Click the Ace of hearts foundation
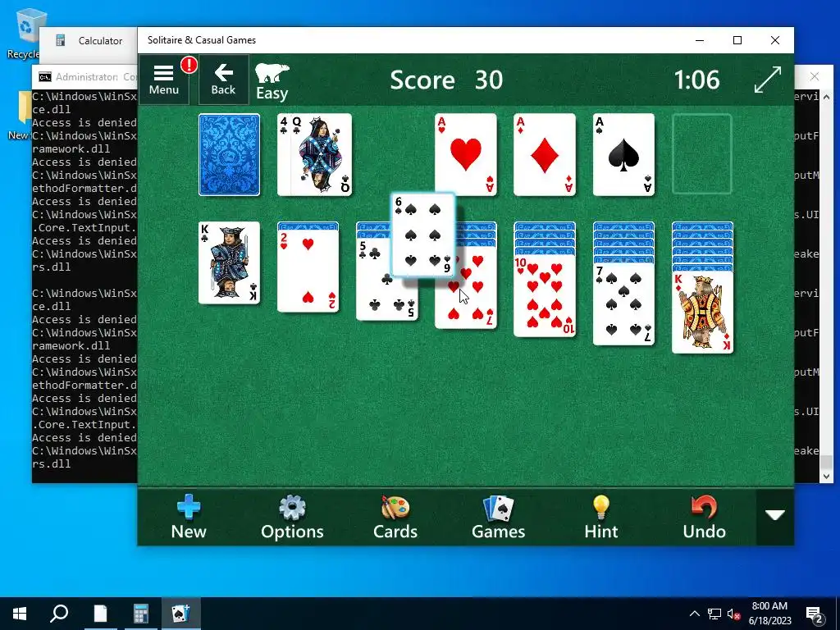This screenshot has height=630, width=840. 466,155
